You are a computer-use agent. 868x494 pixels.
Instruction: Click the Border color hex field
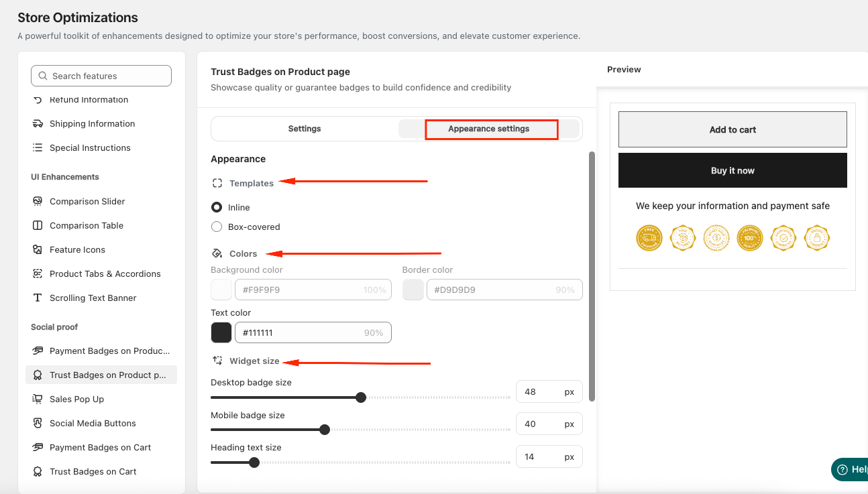pos(504,290)
